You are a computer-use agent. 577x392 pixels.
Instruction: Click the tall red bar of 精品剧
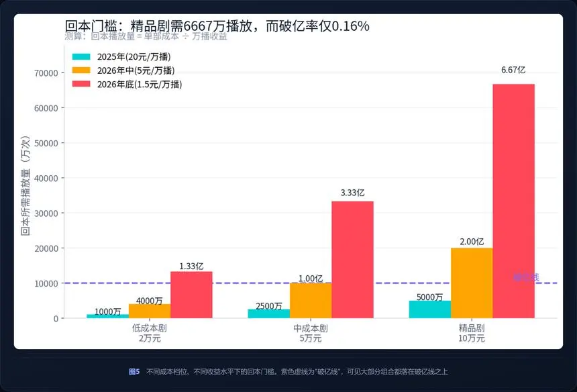(514, 201)
